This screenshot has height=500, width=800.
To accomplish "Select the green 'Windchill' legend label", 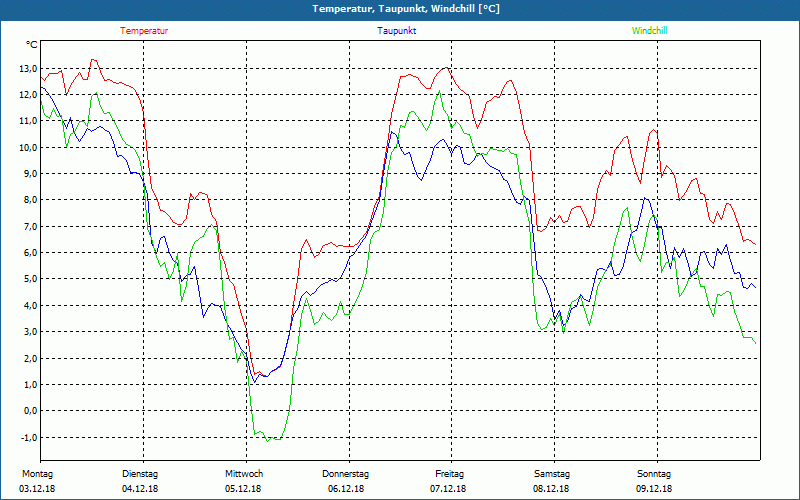I will 649,31.
